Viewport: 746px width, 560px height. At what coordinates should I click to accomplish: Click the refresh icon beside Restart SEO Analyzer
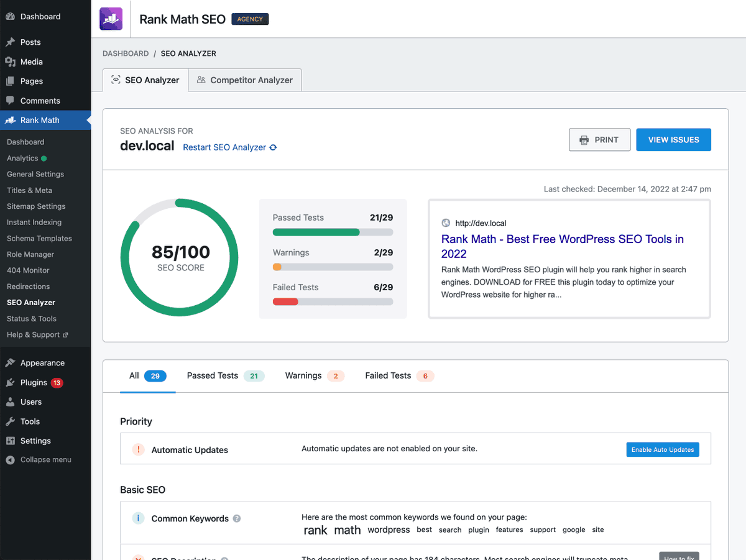click(x=272, y=147)
